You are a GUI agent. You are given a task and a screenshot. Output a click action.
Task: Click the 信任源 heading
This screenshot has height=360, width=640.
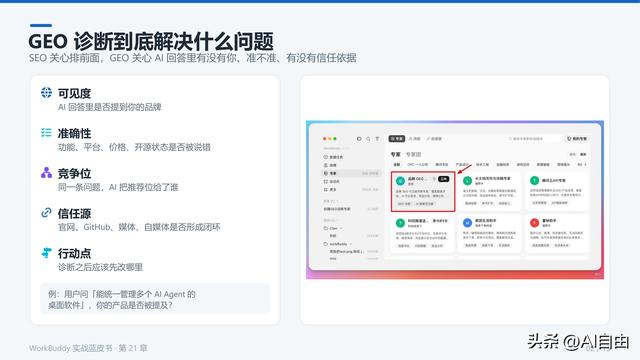point(74,213)
